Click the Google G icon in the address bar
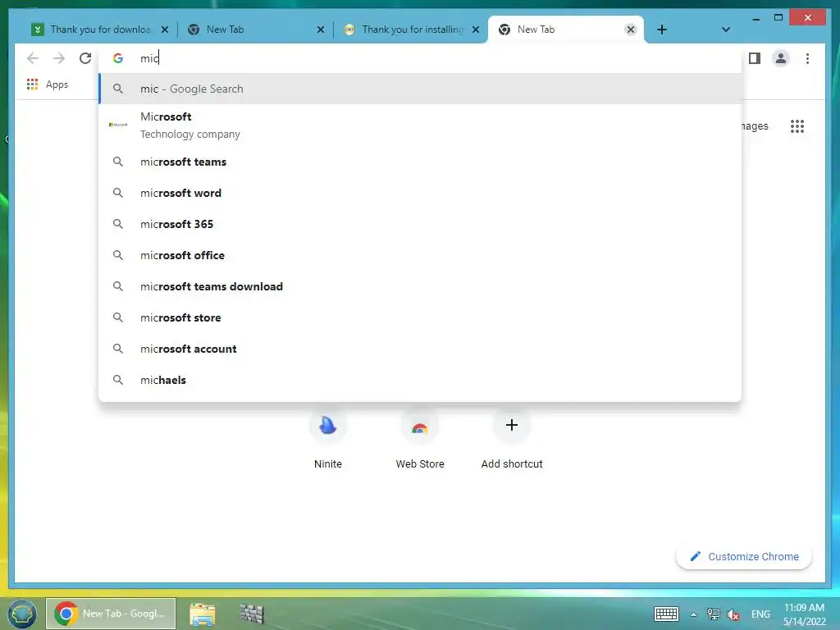840x630 pixels. tap(118, 58)
